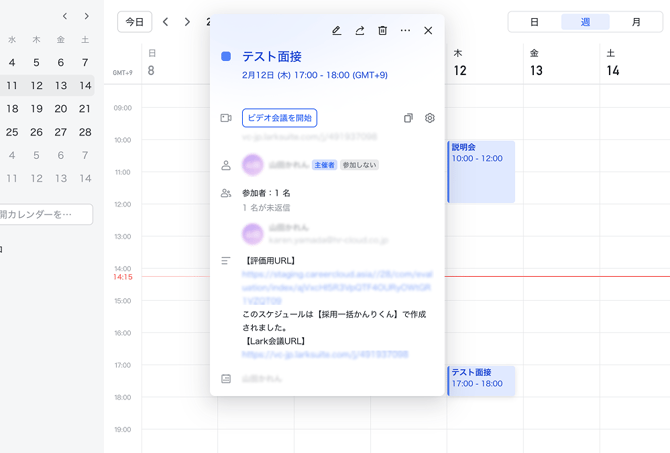This screenshot has width=670, height=453.
Task: Switch to the 月 month view
Action: coord(636,22)
